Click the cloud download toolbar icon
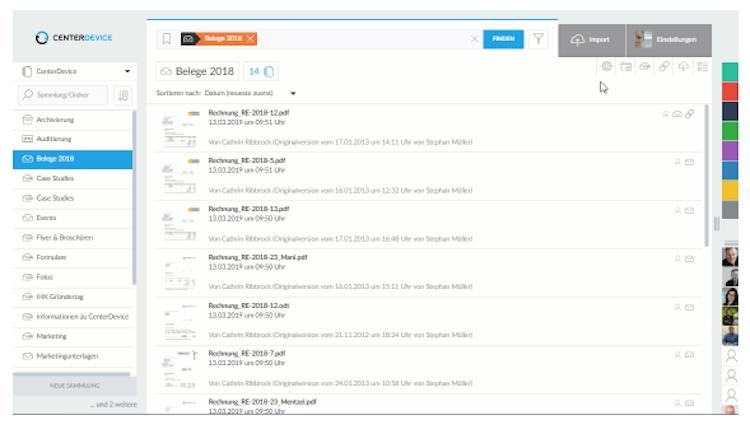750x429 pixels. pyautogui.click(x=683, y=66)
